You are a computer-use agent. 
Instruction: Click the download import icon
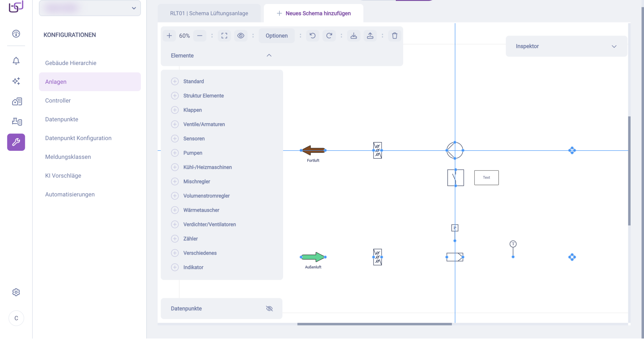pyautogui.click(x=354, y=36)
